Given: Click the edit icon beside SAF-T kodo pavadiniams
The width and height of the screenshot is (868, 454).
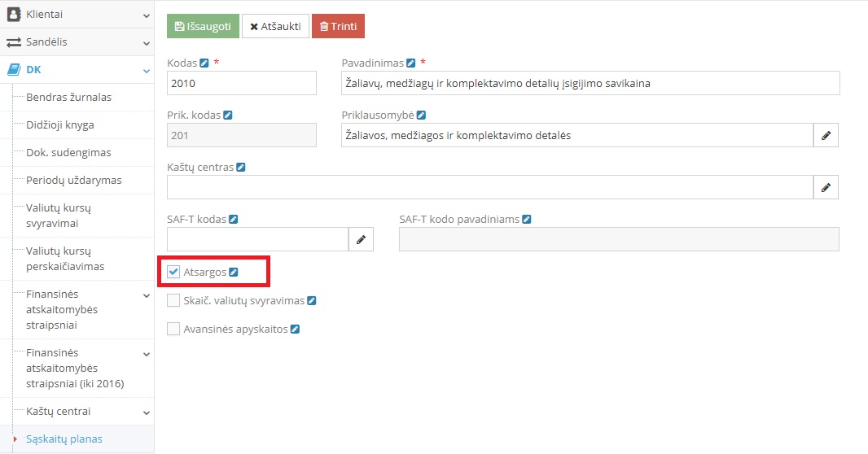Looking at the screenshot, I should click(x=527, y=220).
